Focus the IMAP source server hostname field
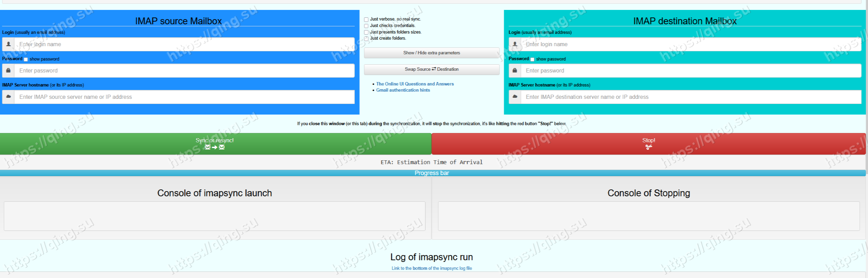The height and width of the screenshot is (278, 868). tap(184, 97)
